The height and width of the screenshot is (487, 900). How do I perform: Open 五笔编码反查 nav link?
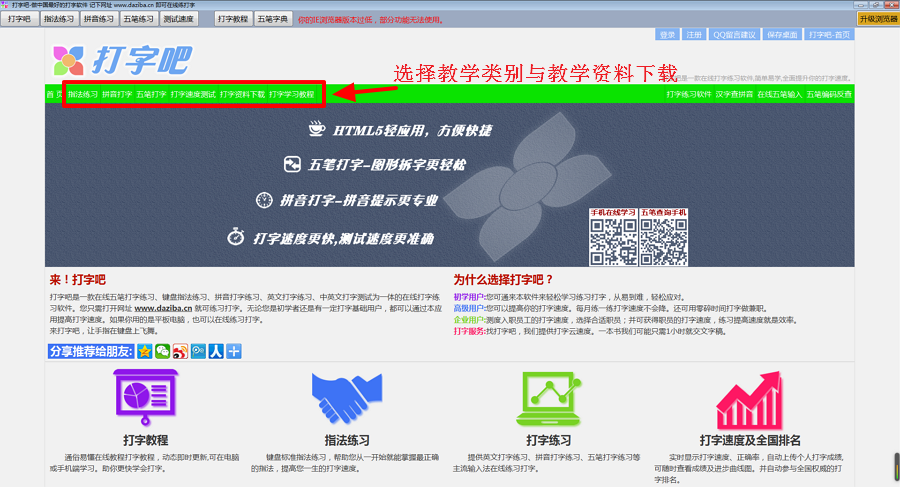[829, 94]
